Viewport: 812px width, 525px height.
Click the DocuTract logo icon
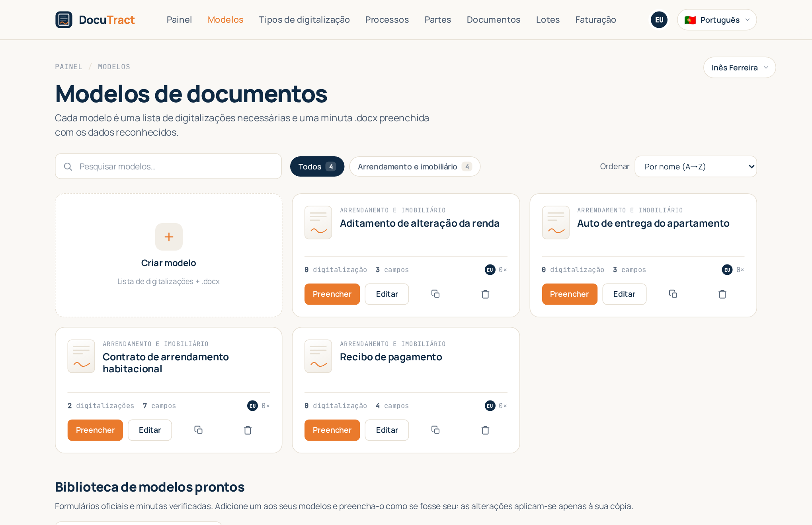(64, 19)
